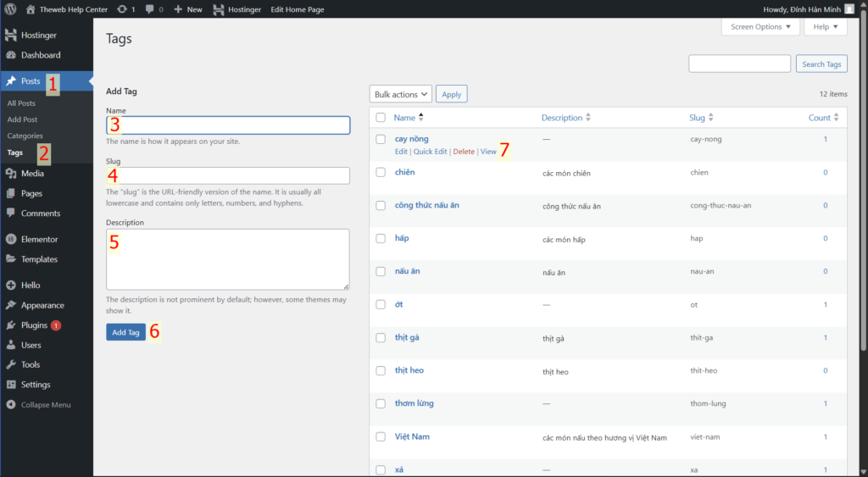
Task: Expand the Screen Options panel
Action: click(760, 27)
